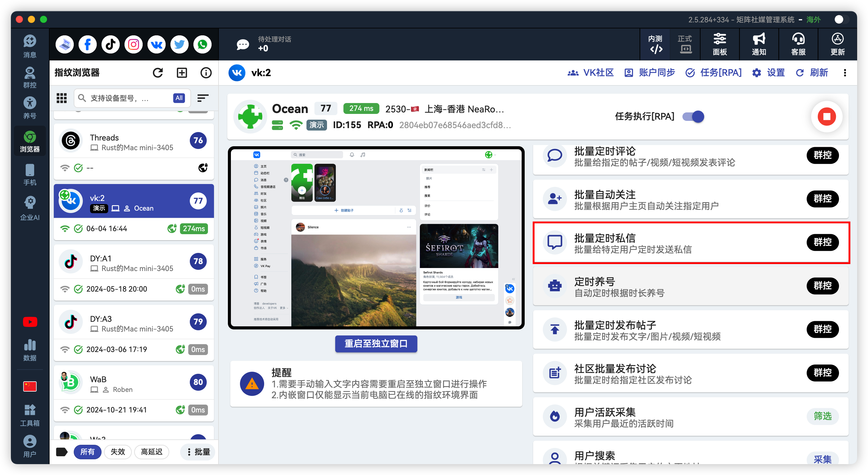This screenshot has width=868, height=475.
Task: Open the fingerprint browser info icon
Action: click(x=206, y=73)
